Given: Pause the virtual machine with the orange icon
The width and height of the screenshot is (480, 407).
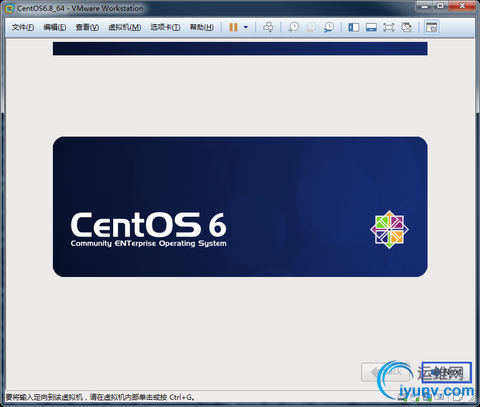Looking at the screenshot, I should pos(233,27).
